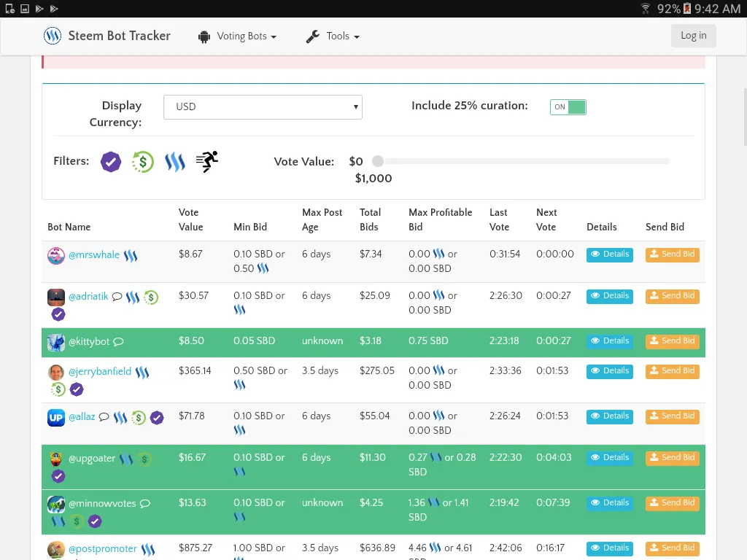The image size is (747, 560).
Task: Open the Display Currency USD dropdown
Action: (x=263, y=106)
